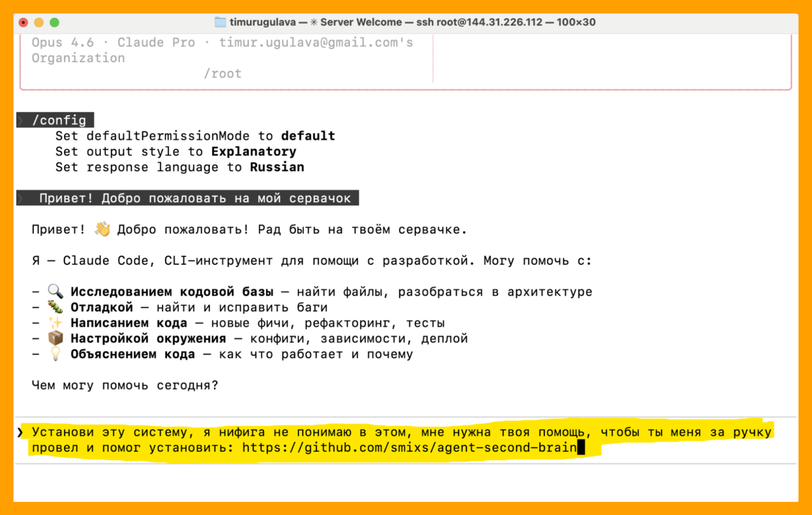Click the red close window button
This screenshot has width=812, height=515.
tap(24, 22)
